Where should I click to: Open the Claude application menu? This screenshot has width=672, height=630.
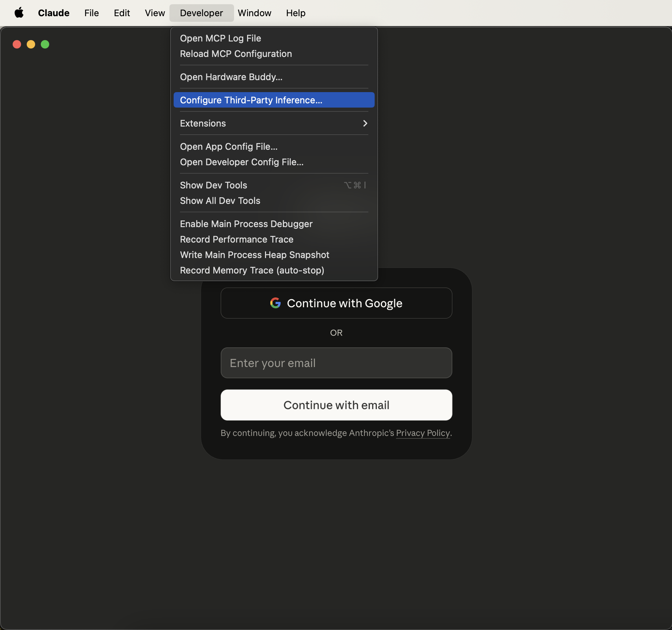click(53, 13)
